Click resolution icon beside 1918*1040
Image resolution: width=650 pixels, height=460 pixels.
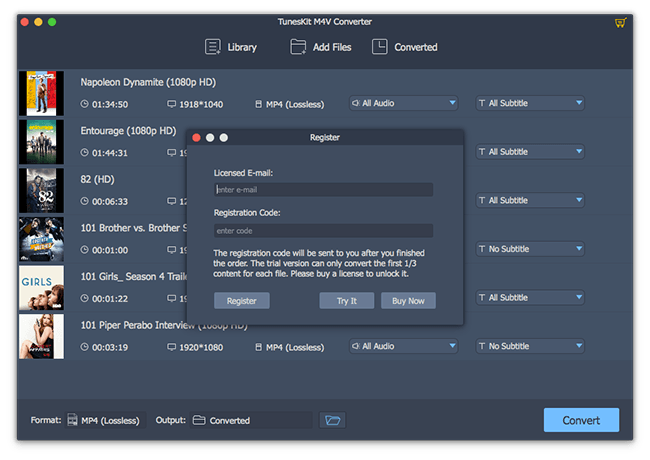[172, 104]
